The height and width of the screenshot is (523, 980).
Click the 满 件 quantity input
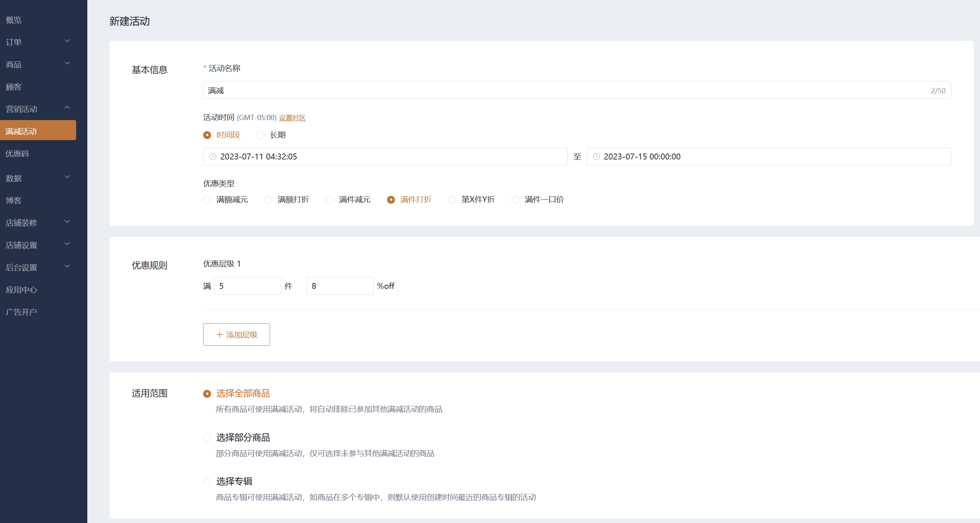click(248, 286)
